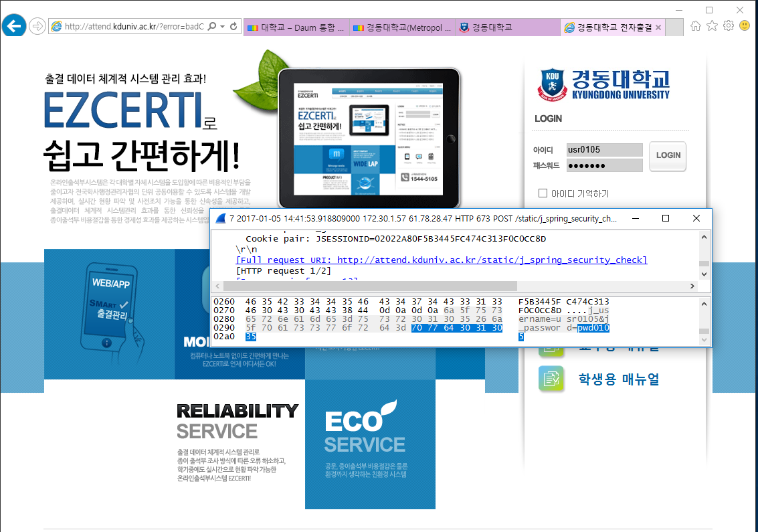Image resolution: width=758 pixels, height=532 pixels.
Task: Open the browser Tools gear icon
Action: (x=729, y=26)
